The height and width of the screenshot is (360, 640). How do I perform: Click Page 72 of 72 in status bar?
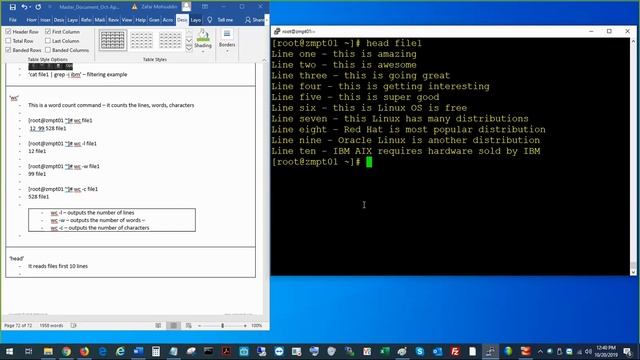tap(18, 326)
